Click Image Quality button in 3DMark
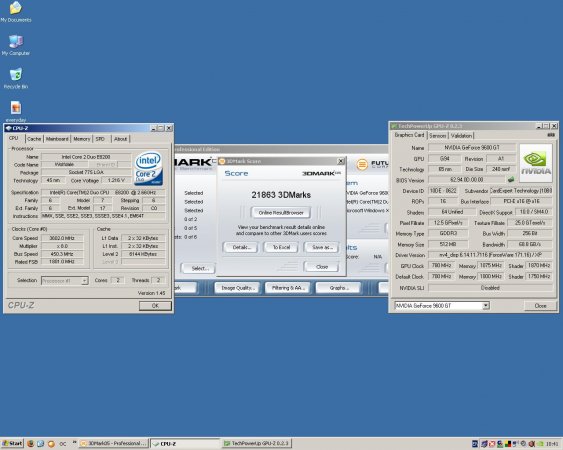 [x=237, y=288]
